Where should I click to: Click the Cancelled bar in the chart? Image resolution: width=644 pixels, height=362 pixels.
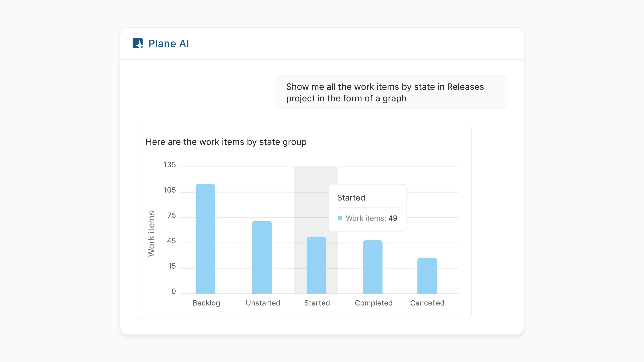tap(427, 276)
